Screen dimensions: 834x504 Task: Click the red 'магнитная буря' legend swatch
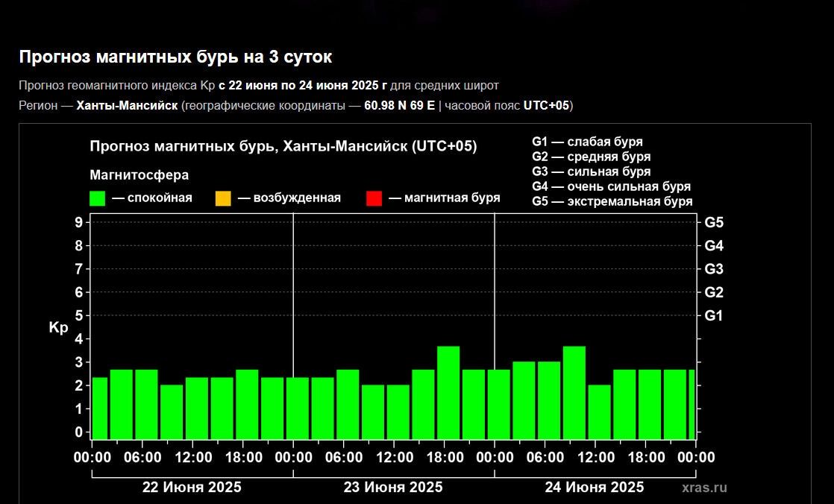click(374, 198)
